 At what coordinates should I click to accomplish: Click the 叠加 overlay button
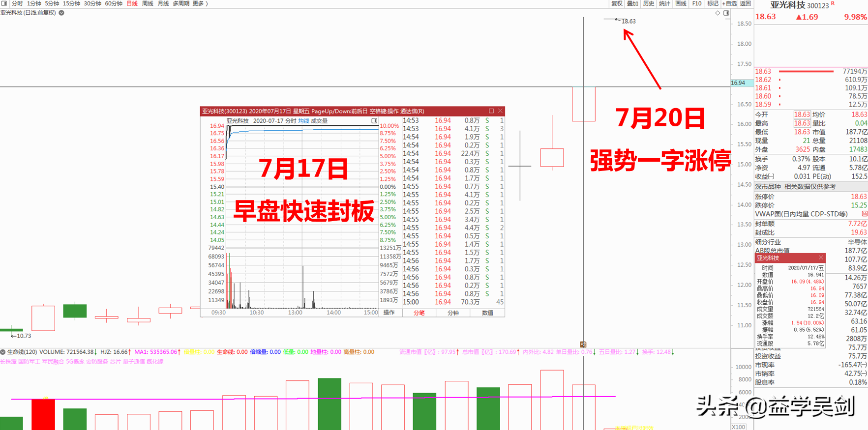click(x=632, y=3)
